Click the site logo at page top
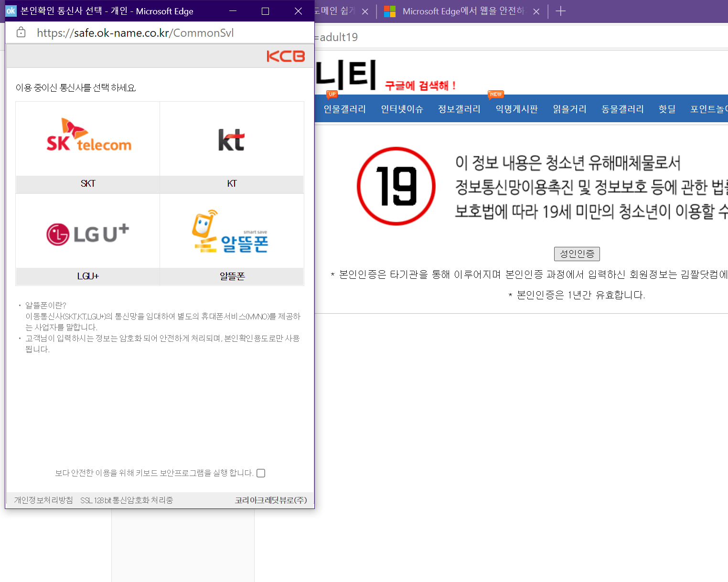This screenshot has width=728, height=582. coord(346,75)
